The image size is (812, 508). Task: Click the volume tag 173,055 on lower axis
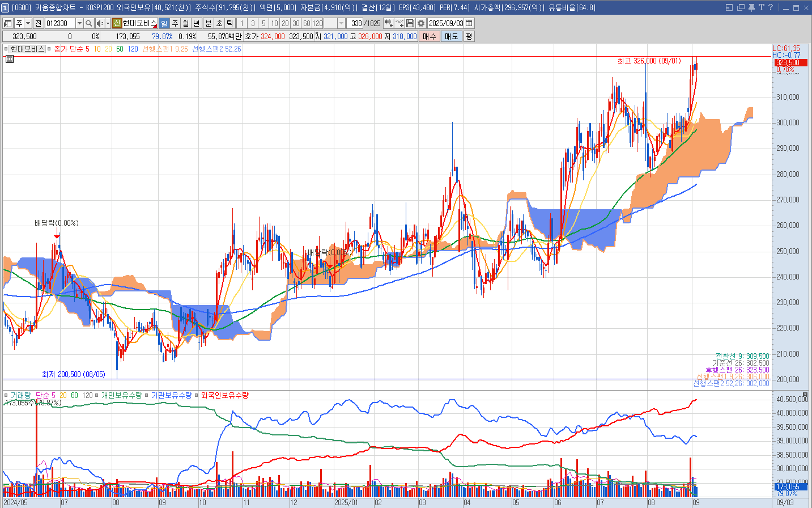(x=790, y=486)
